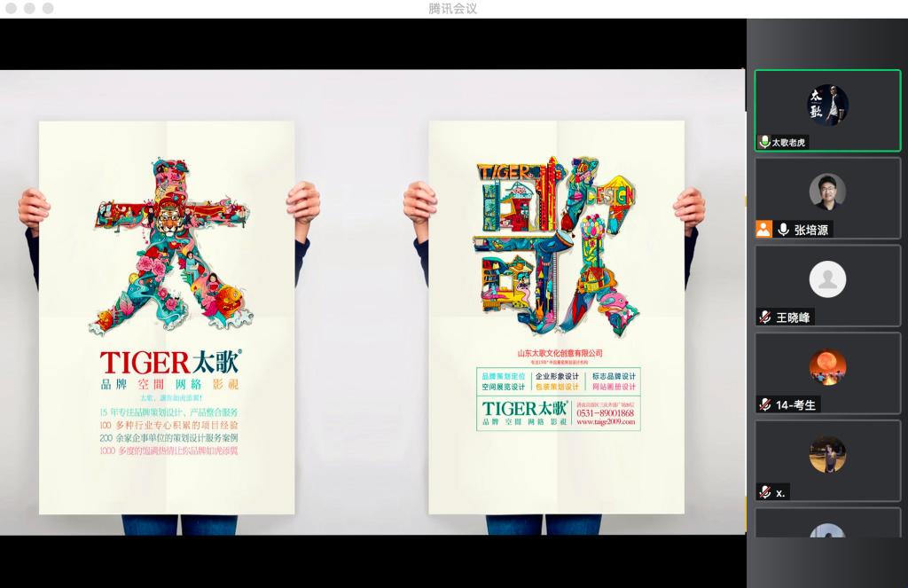Viewport: 908px width, 588px height.
Task: Click the green microphone icon of 太歌老虎
Action: click(764, 142)
